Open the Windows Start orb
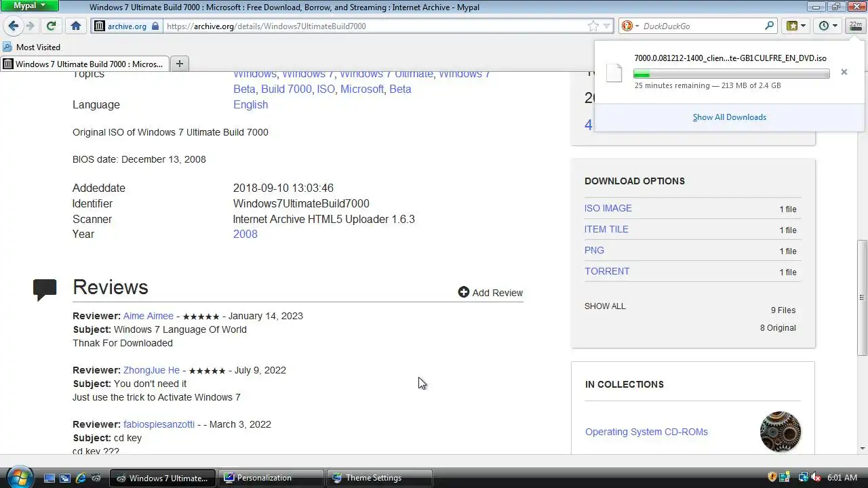 click(x=19, y=477)
